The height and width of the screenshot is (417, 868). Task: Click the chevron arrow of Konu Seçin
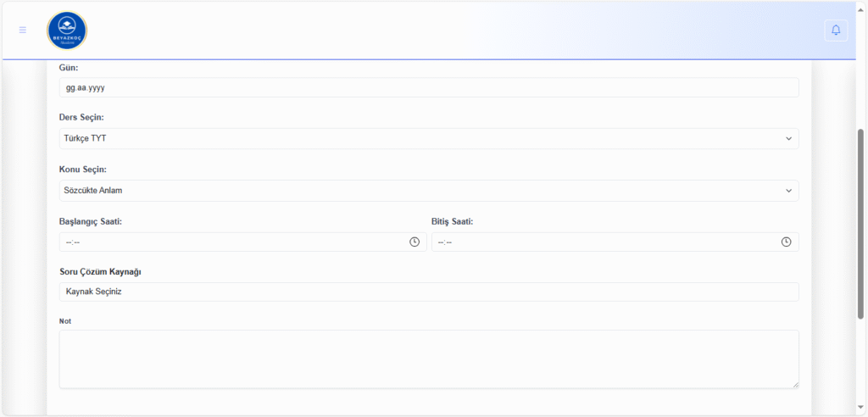pyautogui.click(x=788, y=191)
